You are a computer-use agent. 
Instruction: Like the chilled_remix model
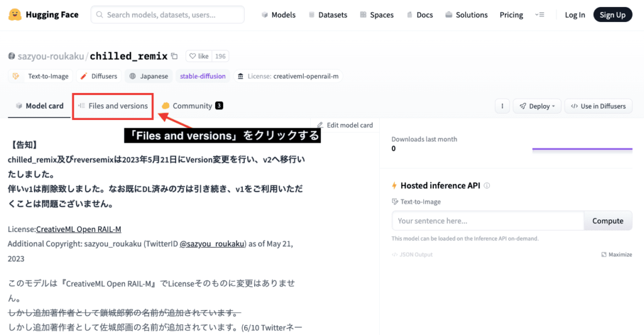(199, 56)
